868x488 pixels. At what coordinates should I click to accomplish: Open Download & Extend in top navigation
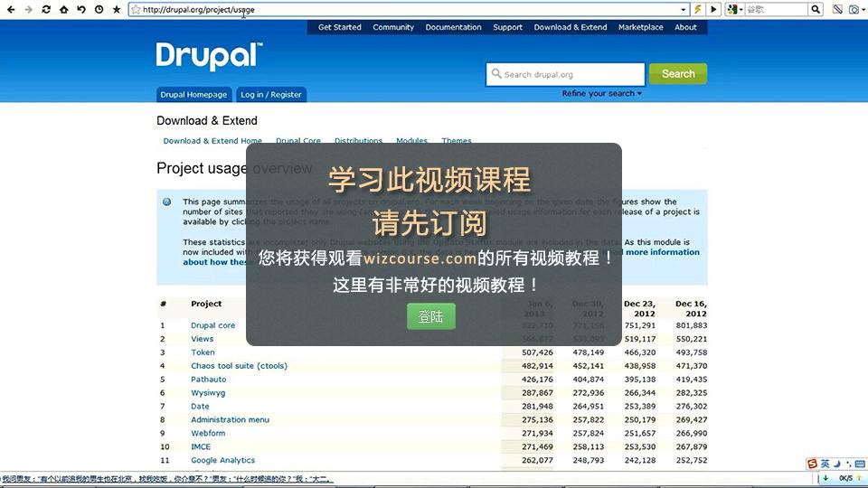click(571, 27)
